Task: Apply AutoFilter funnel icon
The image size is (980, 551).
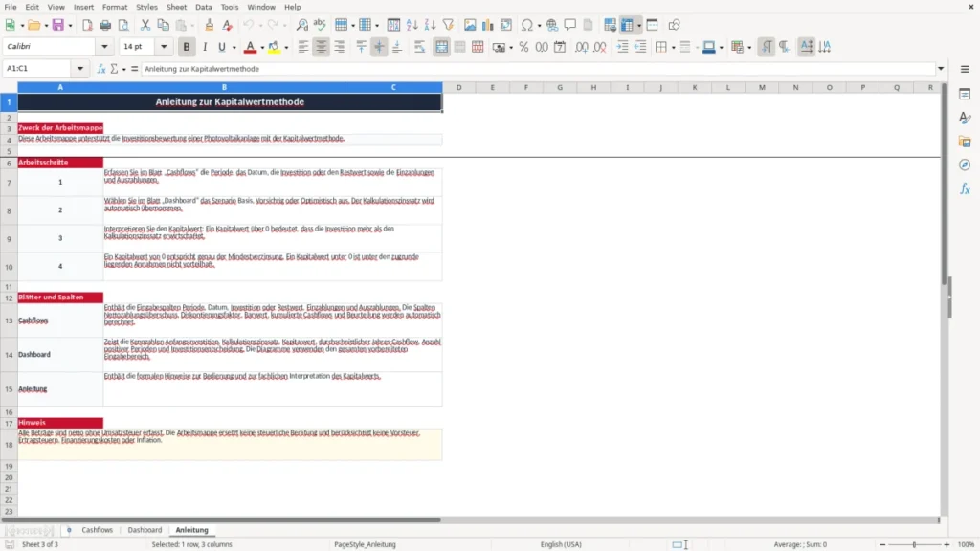Action: coord(448,25)
